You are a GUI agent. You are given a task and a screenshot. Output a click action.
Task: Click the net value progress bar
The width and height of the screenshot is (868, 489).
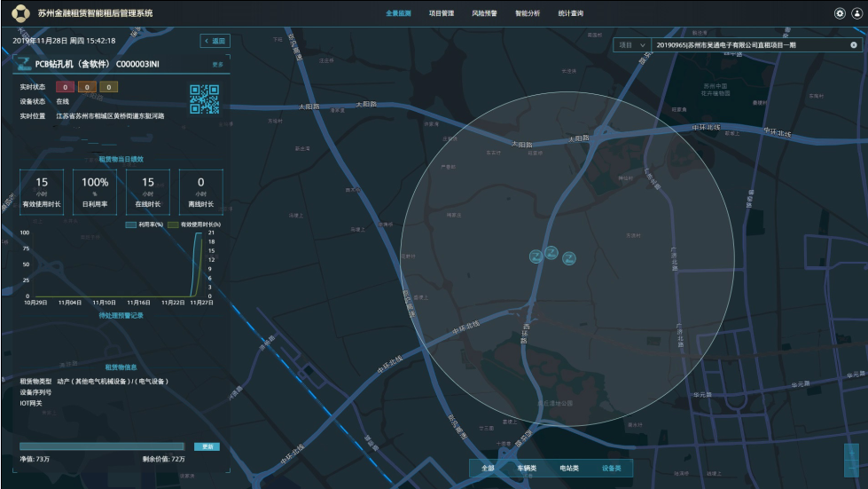(x=101, y=446)
